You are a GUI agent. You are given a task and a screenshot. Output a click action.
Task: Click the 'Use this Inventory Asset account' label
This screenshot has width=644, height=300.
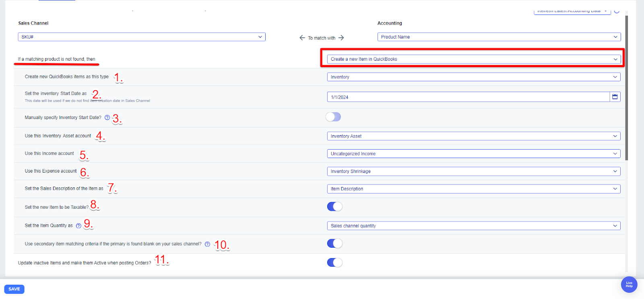(x=58, y=136)
